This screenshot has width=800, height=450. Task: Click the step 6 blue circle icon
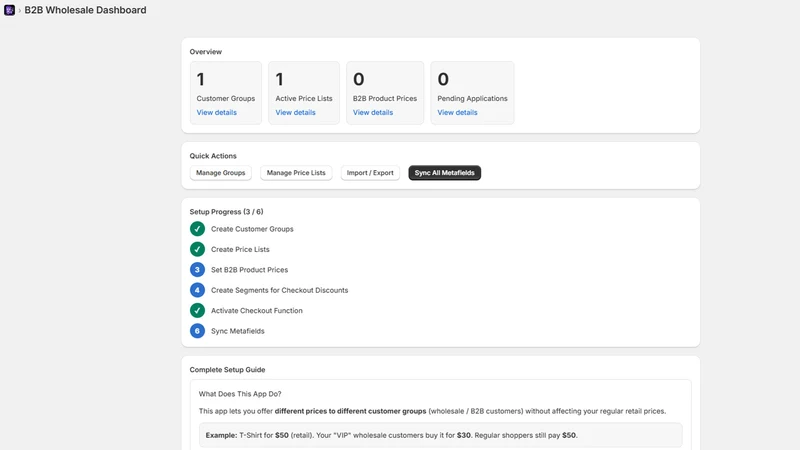197,331
